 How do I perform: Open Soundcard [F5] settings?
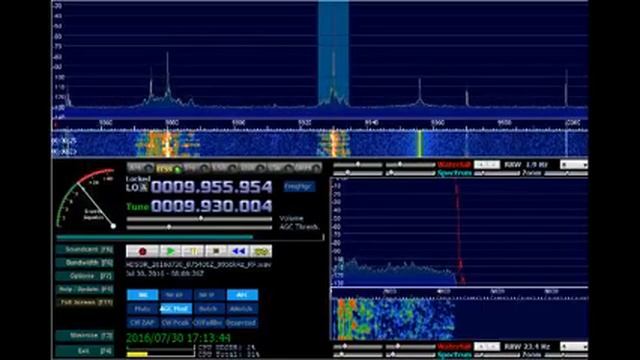coord(85,249)
